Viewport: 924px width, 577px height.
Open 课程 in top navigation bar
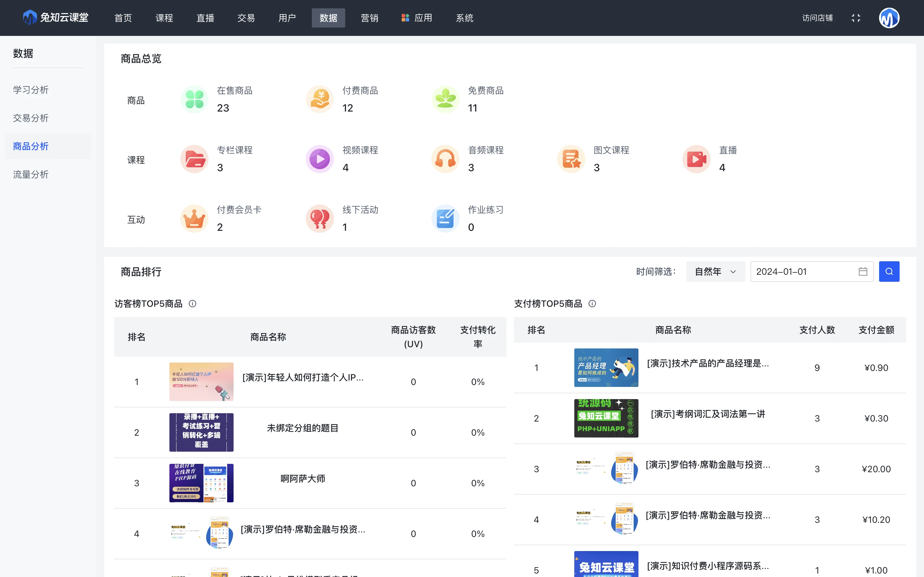click(x=164, y=18)
